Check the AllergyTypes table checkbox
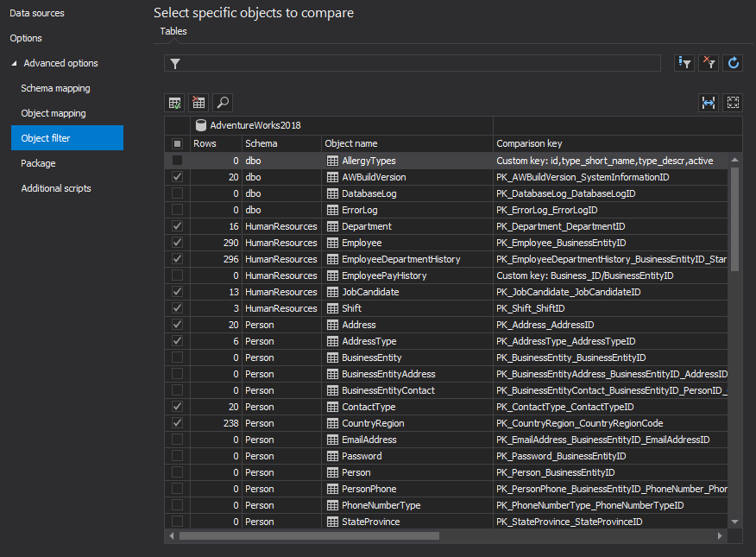 click(x=177, y=161)
